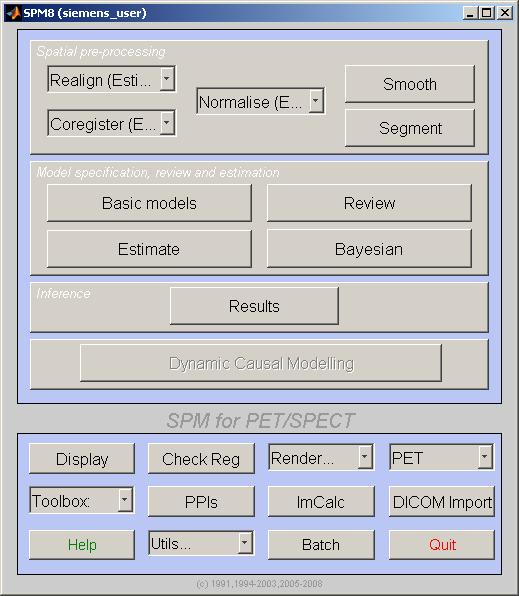Open the Normalise (E... dropdown
The image size is (519, 596).
click(x=260, y=101)
